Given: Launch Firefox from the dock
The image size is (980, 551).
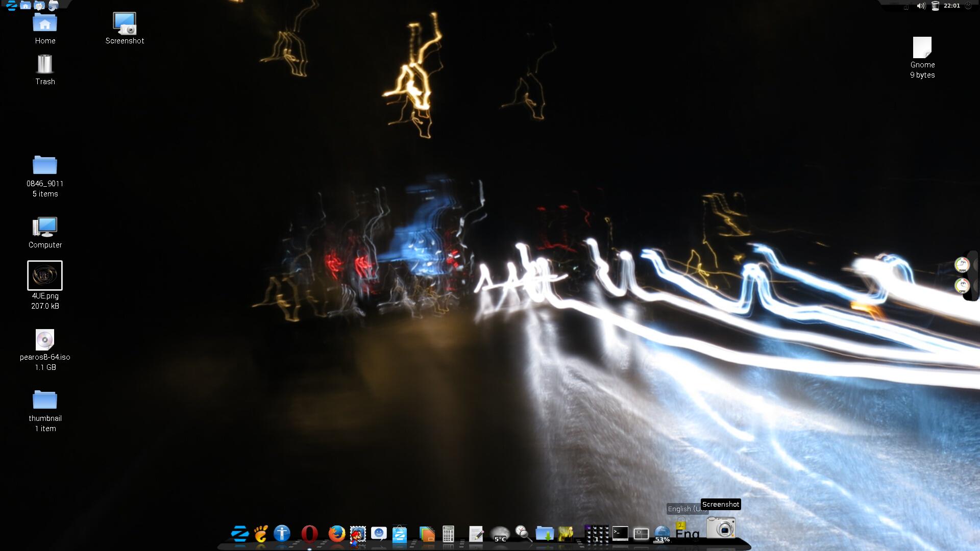Looking at the screenshot, I should (x=336, y=534).
